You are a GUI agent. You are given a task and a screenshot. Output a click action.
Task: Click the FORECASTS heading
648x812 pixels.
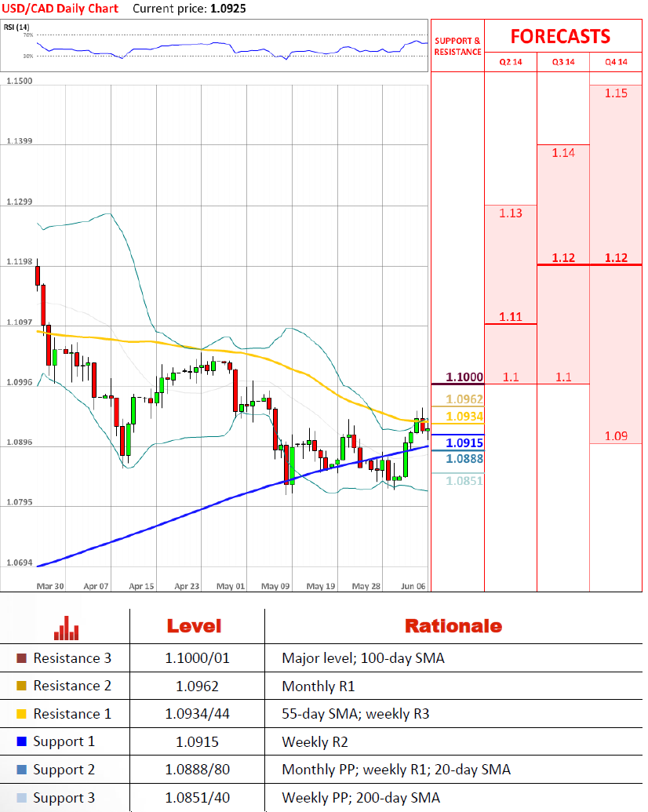point(560,36)
